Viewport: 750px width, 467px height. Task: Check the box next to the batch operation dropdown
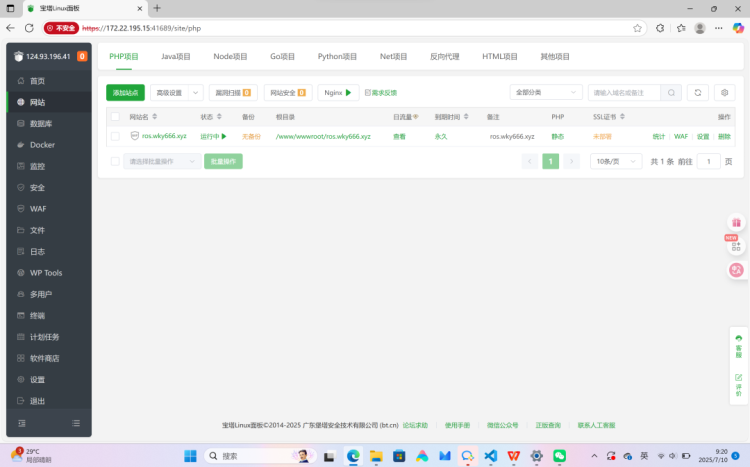click(115, 161)
